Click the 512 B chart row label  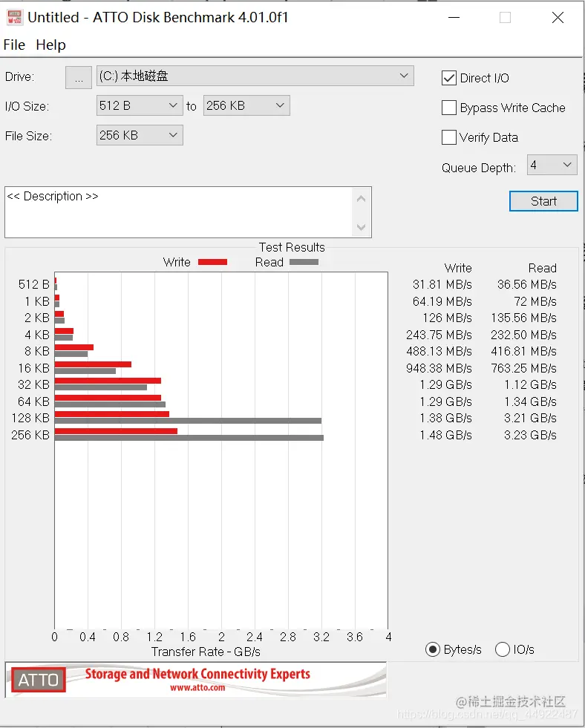(x=33, y=285)
